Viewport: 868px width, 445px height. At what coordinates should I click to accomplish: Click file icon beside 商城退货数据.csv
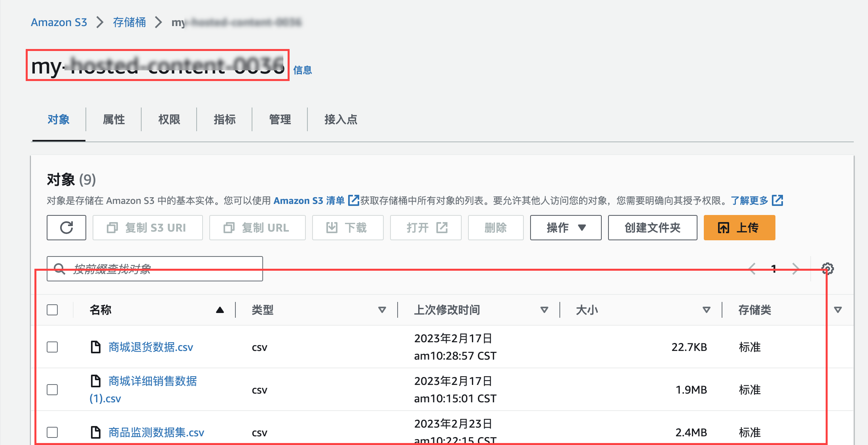click(95, 347)
